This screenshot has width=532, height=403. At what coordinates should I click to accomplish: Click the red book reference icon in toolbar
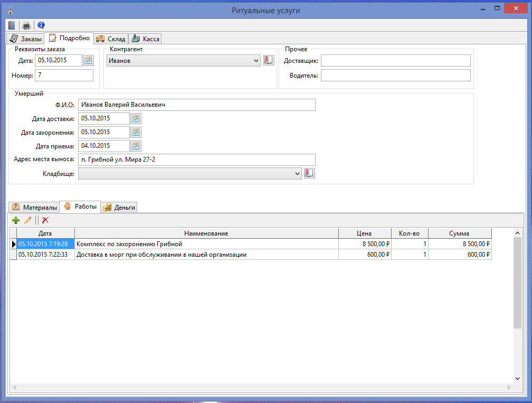[x=12, y=25]
